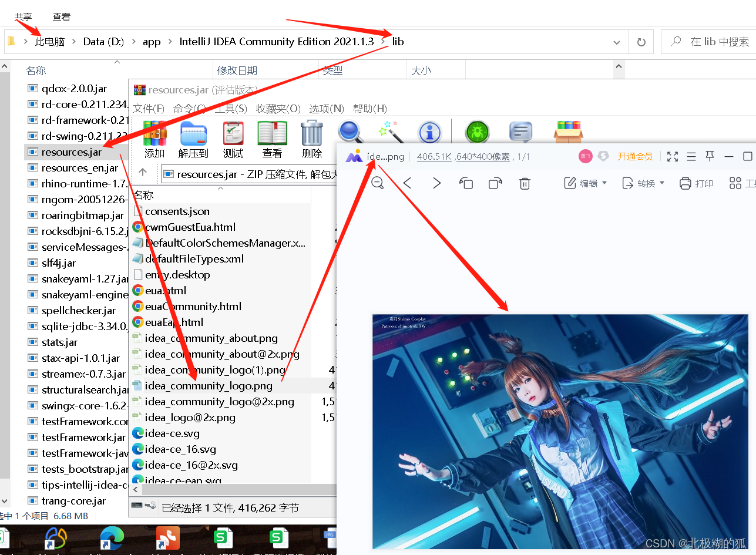
Task: Click the WinRAR Comment speech-bubble icon
Action: 520,132
